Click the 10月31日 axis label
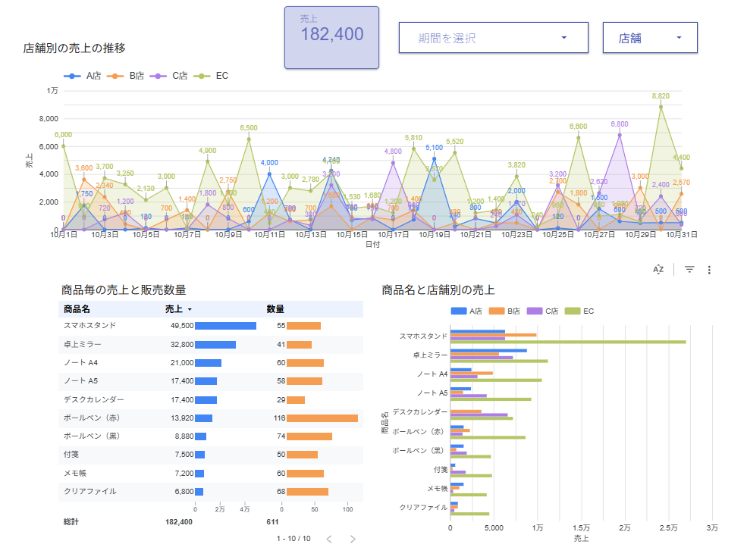 (x=681, y=235)
